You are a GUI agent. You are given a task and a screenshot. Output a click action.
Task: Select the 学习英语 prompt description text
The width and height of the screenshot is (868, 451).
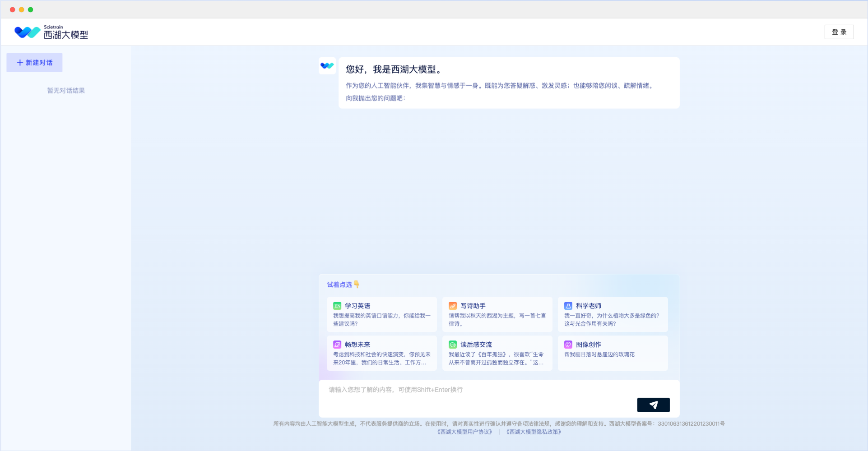[x=382, y=320]
